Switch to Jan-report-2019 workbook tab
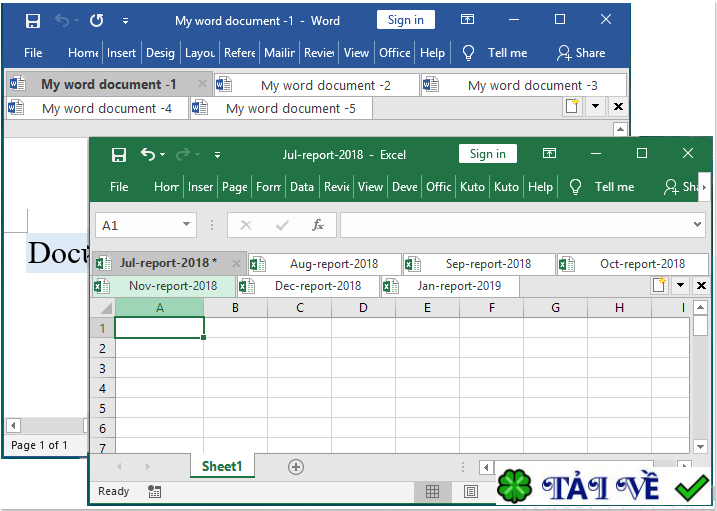717x511 pixels. [450, 286]
